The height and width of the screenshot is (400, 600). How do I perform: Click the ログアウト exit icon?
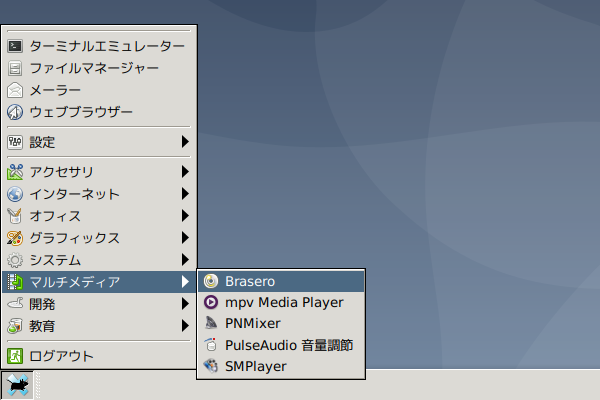pos(15,356)
